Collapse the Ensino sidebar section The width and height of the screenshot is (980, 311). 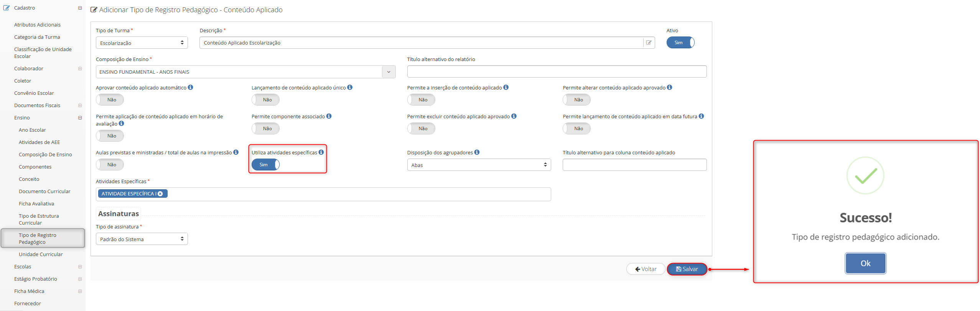80,118
